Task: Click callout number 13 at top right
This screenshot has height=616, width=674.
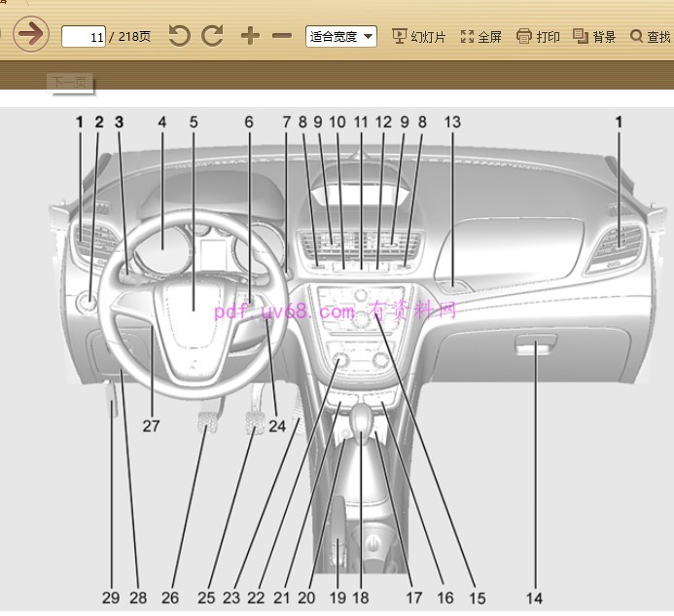Action: tap(452, 123)
